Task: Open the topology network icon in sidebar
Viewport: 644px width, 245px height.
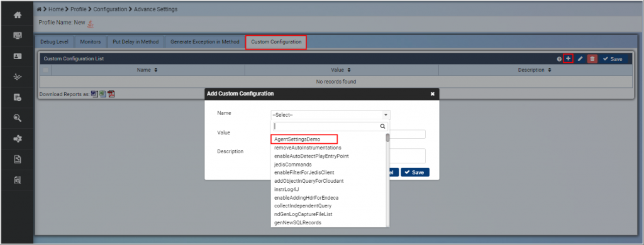Action: [17, 77]
